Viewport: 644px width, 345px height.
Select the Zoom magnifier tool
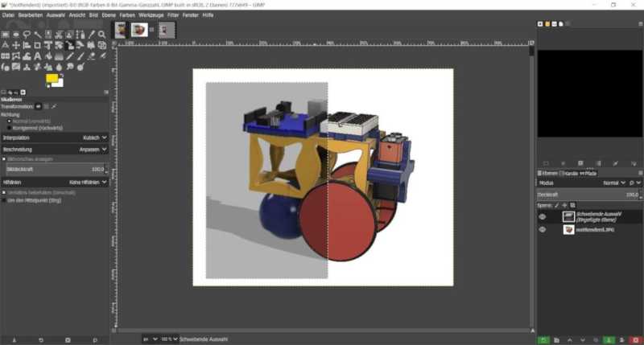click(x=102, y=35)
